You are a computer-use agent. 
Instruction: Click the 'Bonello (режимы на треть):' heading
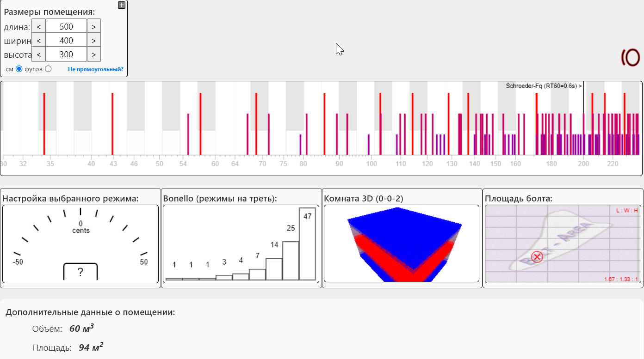coord(220,199)
